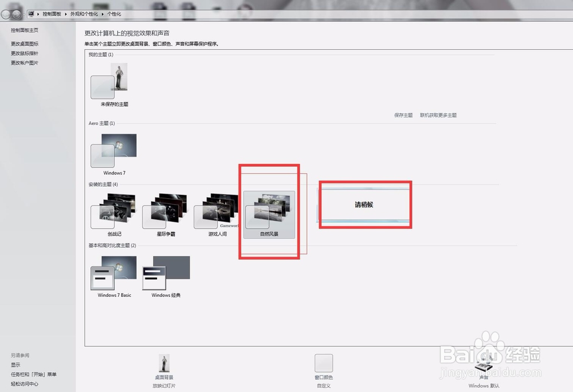Viewport: 573px width, 392px height.
Task: Click the control panel icon in address bar
Action: coord(31,14)
